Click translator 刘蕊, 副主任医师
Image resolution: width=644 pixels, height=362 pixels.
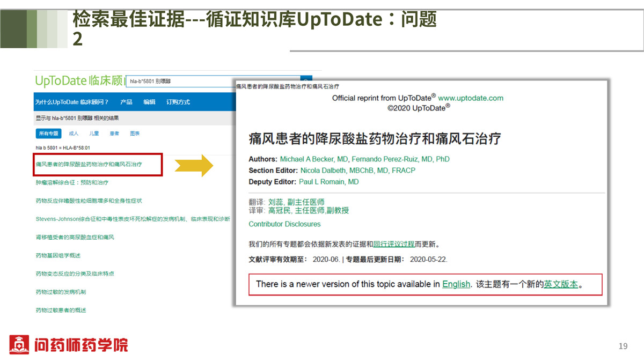coord(296,202)
